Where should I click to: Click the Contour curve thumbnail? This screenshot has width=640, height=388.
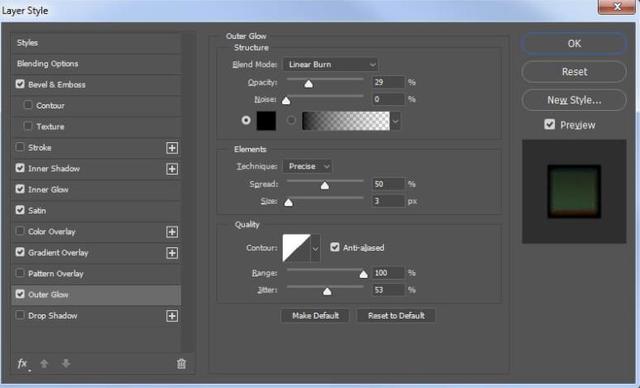coord(296,248)
